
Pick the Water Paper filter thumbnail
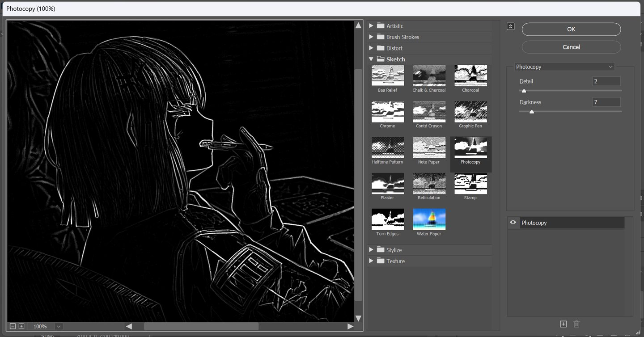tap(429, 219)
